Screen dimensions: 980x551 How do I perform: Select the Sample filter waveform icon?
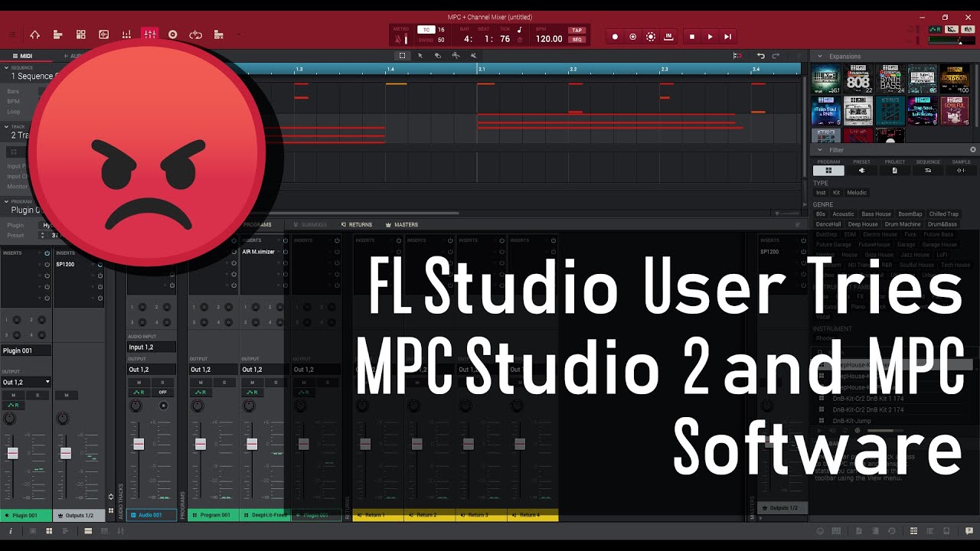point(961,171)
